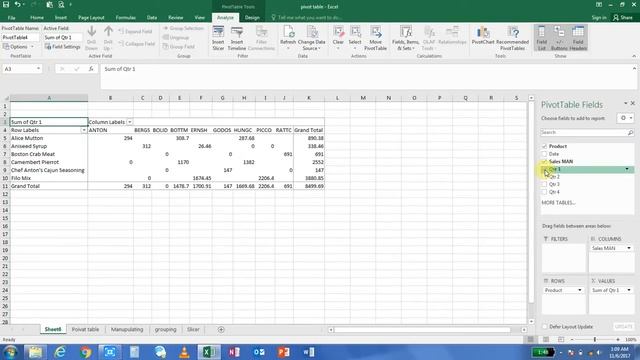This screenshot has width=640, height=360.
Task: Toggle the Field List button
Action: coord(542,38)
